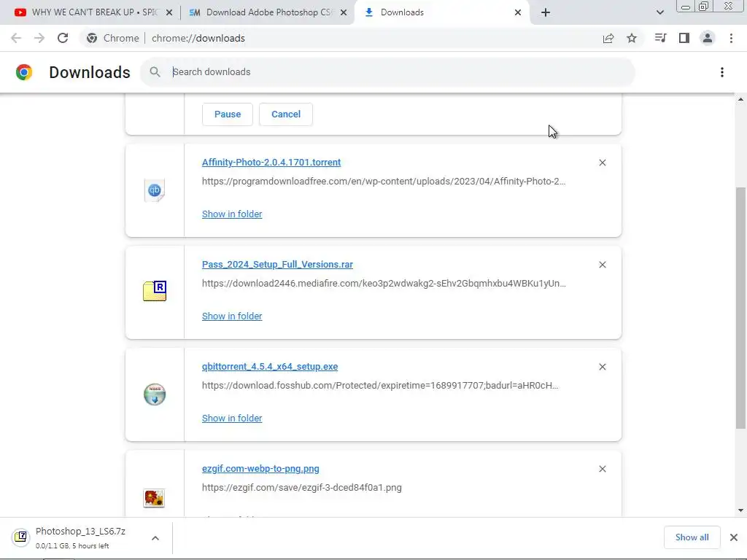This screenshot has height=560, width=747.
Task: Reload the current page
Action: pos(63,38)
